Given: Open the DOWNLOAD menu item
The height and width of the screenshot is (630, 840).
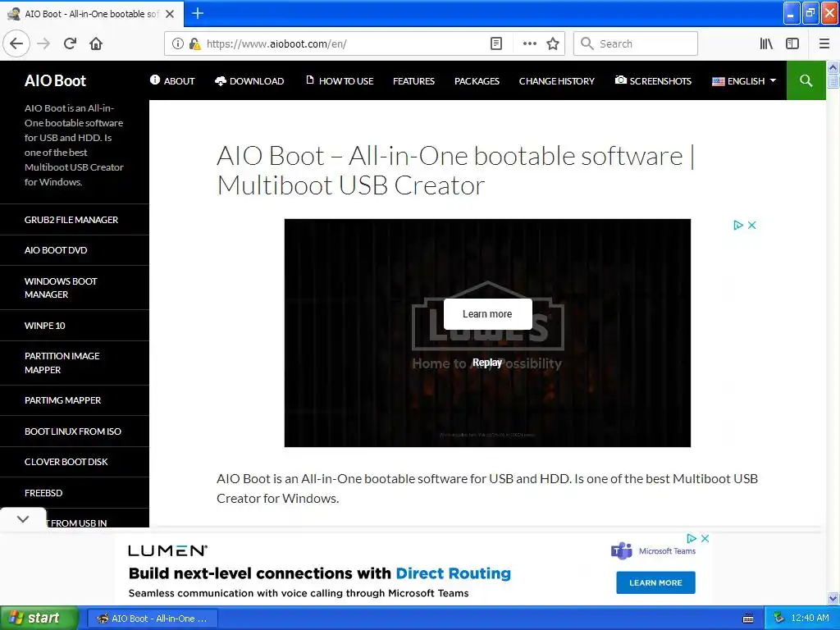Looking at the screenshot, I should (249, 81).
